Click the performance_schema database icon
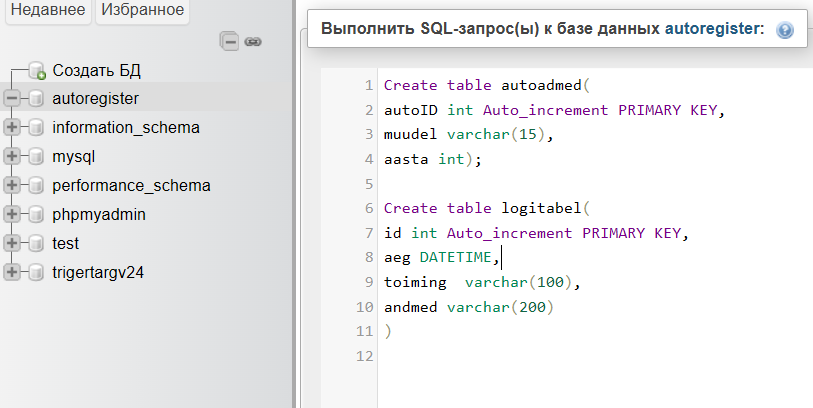 [x=35, y=186]
